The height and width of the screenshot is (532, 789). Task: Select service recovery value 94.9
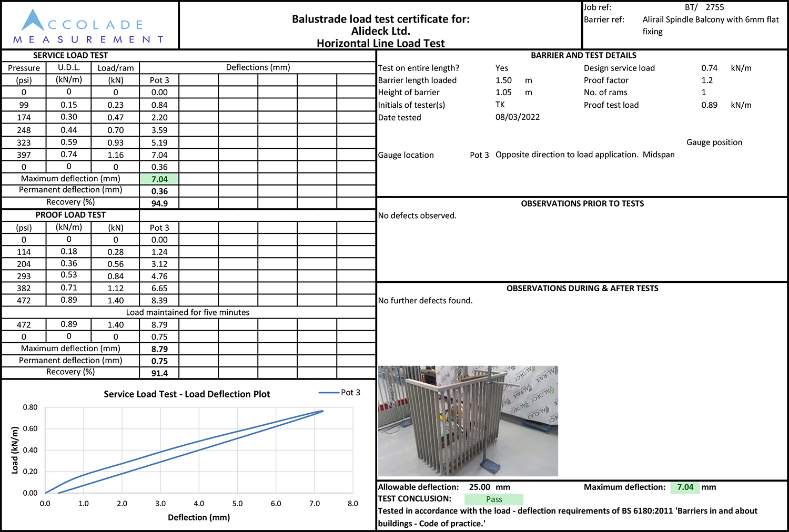159,203
